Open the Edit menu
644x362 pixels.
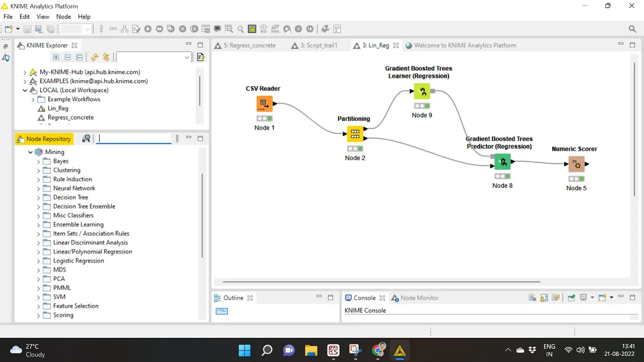pos(25,17)
